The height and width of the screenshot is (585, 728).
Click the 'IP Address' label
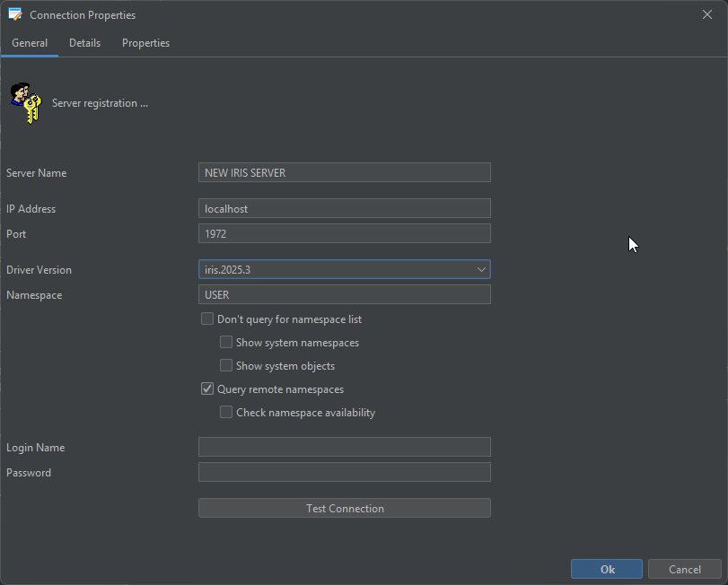(x=31, y=209)
